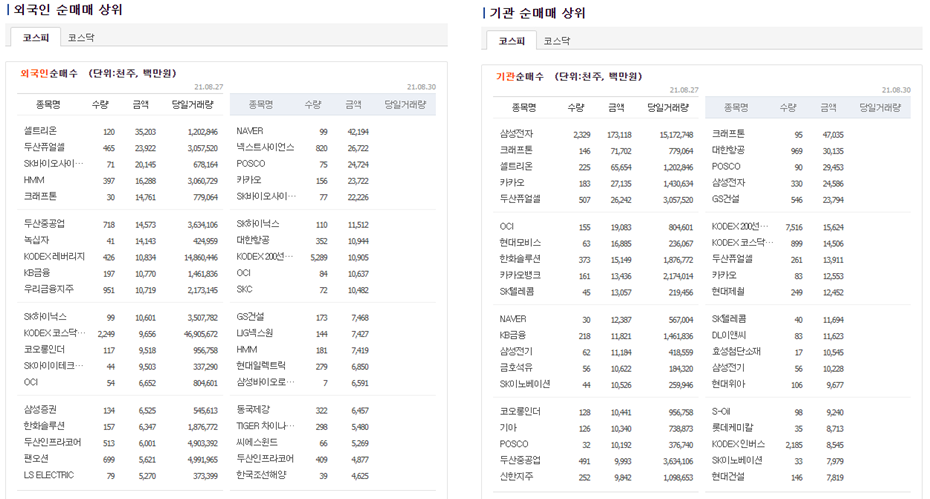Click the 현대위아 stock name
Screen dimensions: 930x499
point(728,384)
